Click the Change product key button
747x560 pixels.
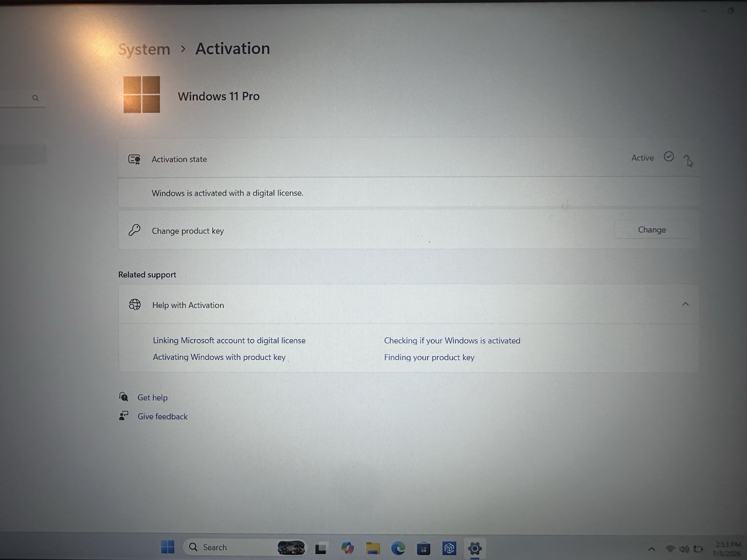[x=652, y=230]
